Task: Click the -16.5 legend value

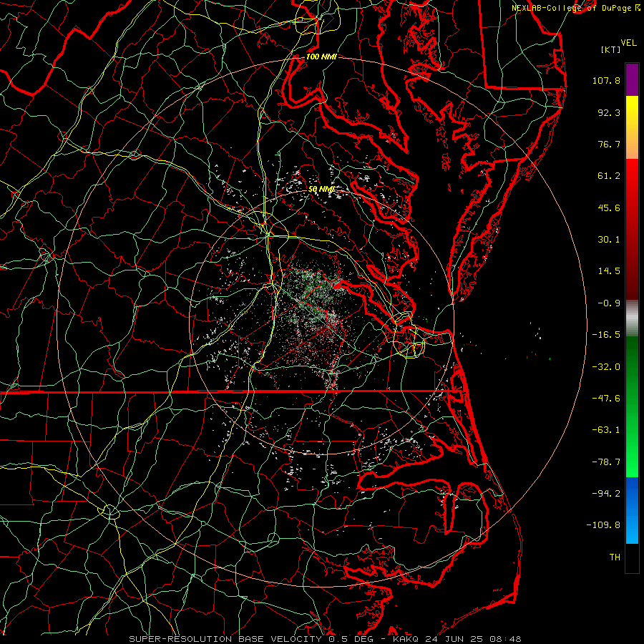Action: point(606,335)
